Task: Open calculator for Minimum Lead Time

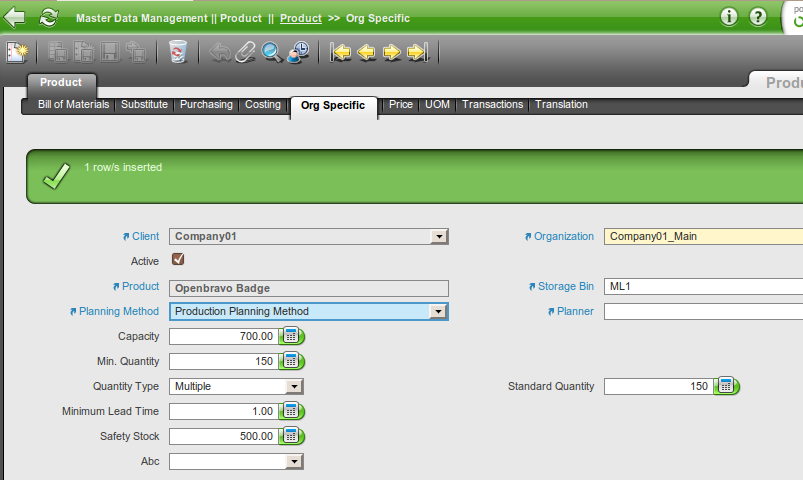Action: pyautogui.click(x=292, y=411)
